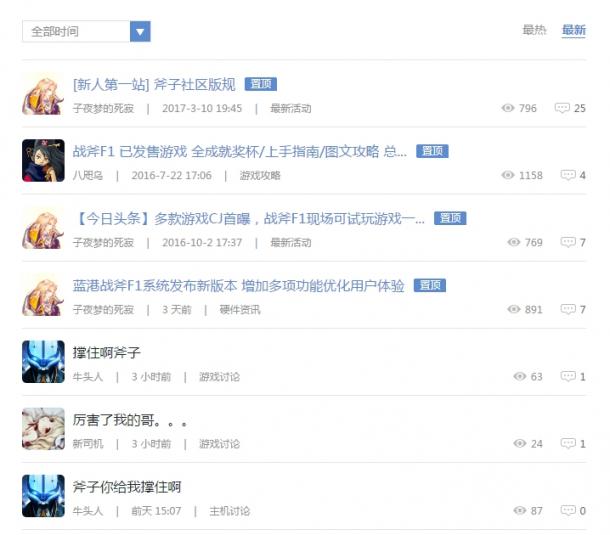Viewport: 610px width, 535px height.
Task: Switch to the 最热 sort tab
Action: (534, 30)
